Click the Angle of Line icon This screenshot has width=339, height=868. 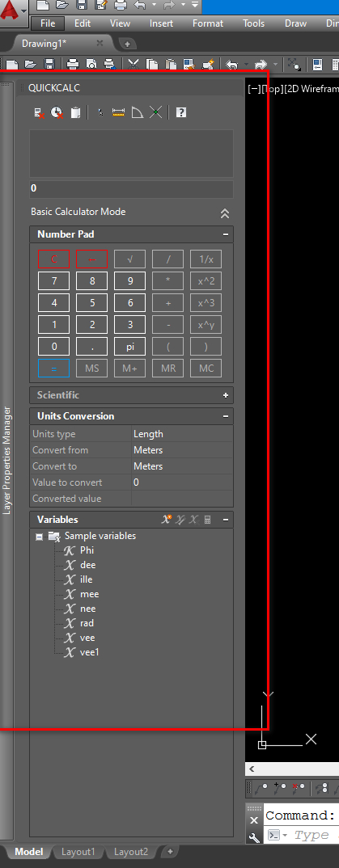(x=138, y=113)
